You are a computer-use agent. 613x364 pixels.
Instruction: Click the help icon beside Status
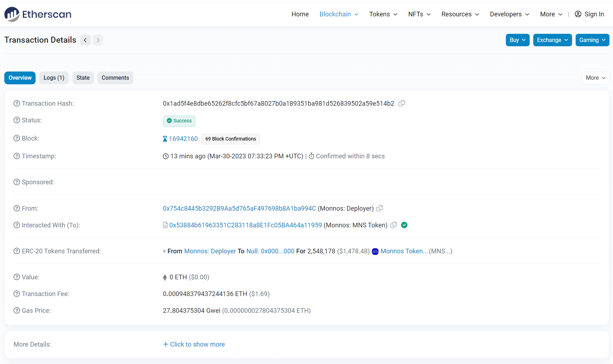coord(17,120)
